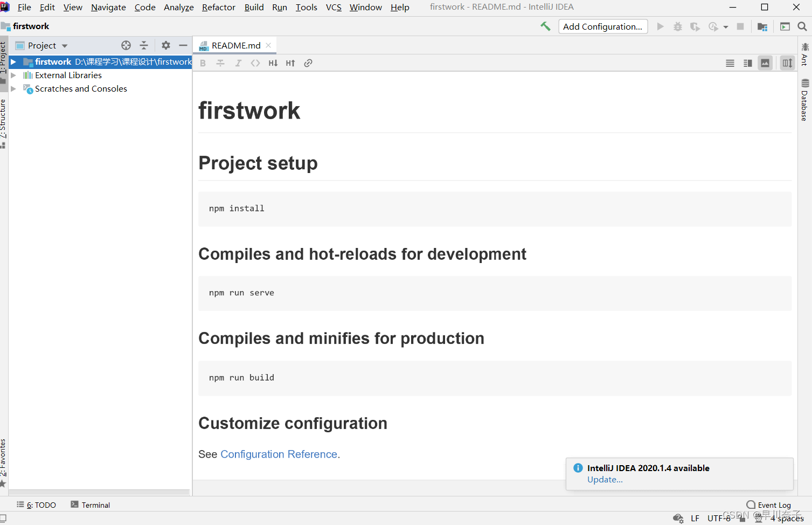The image size is (812, 525).
Task: Click the Search Everywhere magnifier icon
Action: (802, 26)
